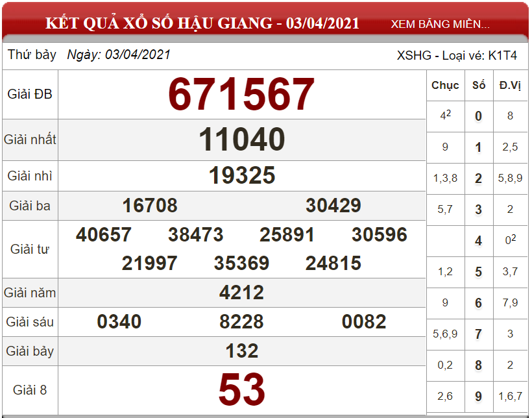Click sixth prize number 0082

pos(364,321)
